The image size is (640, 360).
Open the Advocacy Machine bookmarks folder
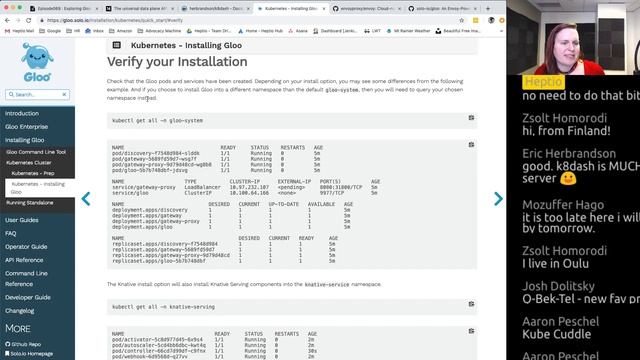click(159, 31)
